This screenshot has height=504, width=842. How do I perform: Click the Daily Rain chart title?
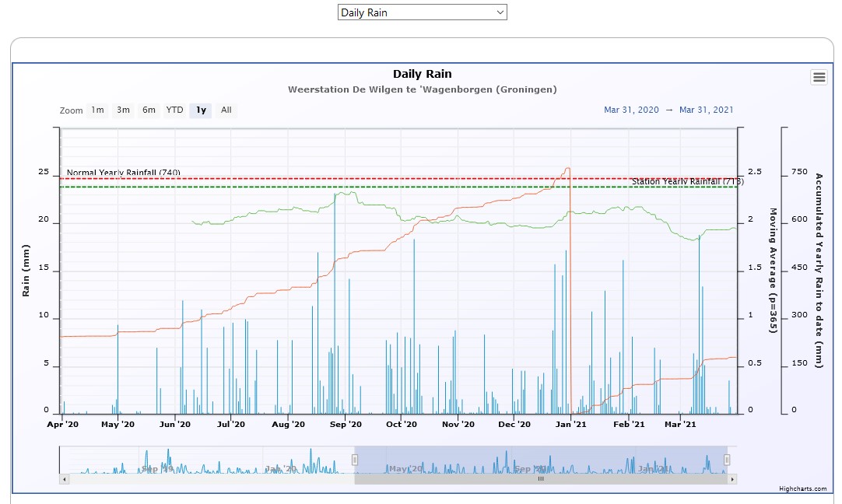[x=422, y=74]
